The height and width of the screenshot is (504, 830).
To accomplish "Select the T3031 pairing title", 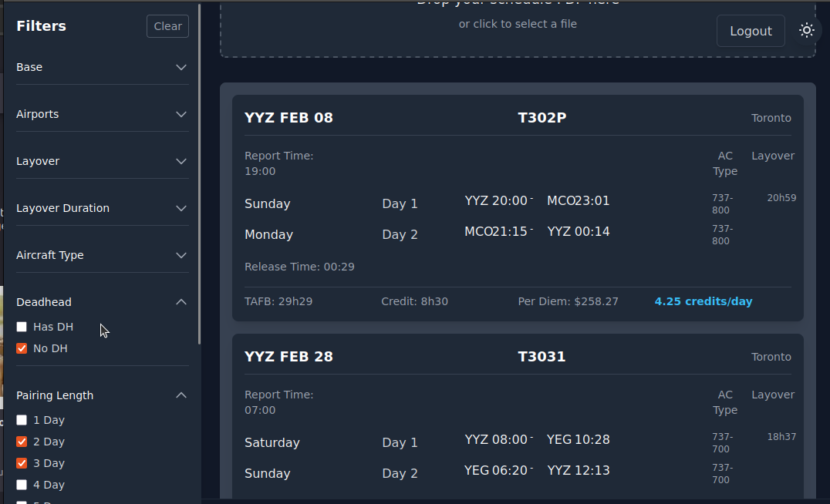I will (x=542, y=357).
